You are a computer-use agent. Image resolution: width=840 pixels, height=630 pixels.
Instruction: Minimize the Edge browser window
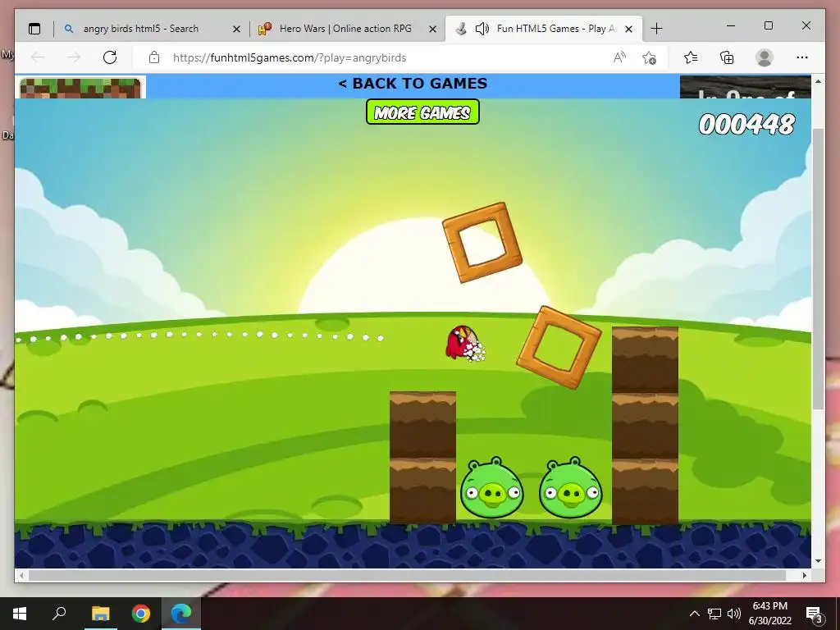coord(731,25)
